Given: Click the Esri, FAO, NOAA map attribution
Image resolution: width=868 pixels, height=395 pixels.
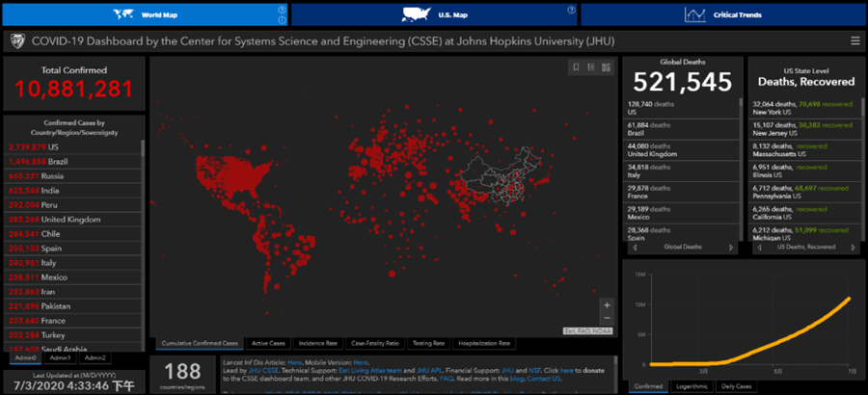Looking at the screenshot, I should pos(588,330).
